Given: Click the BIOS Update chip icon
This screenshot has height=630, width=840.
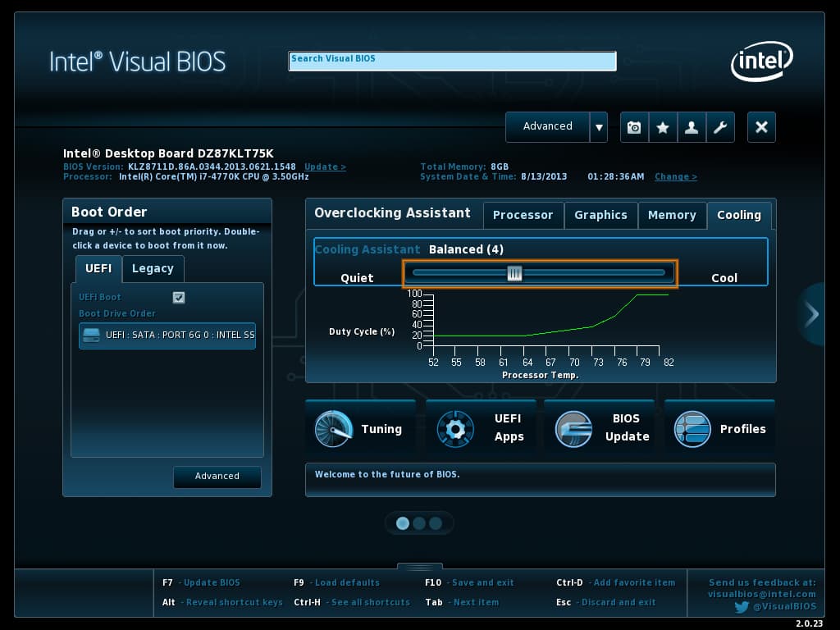Looking at the screenshot, I should (x=573, y=429).
